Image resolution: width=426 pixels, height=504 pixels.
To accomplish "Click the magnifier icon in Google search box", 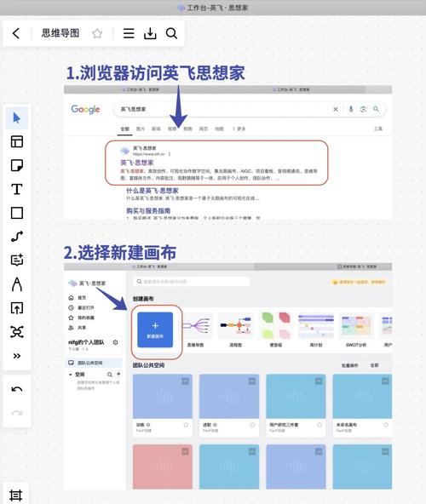I will click(376, 109).
